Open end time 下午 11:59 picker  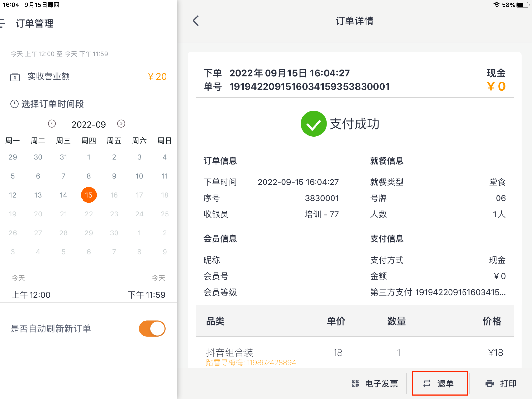tap(146, 295)
